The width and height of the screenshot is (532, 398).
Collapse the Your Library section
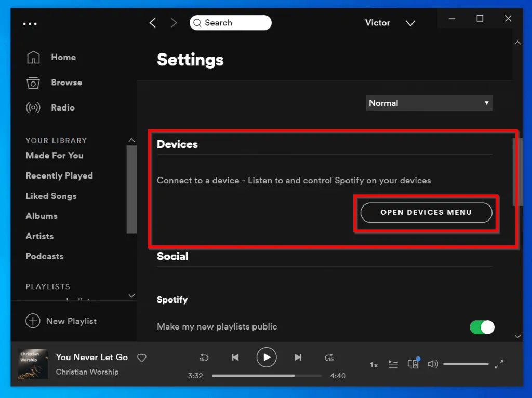(131, 140)
